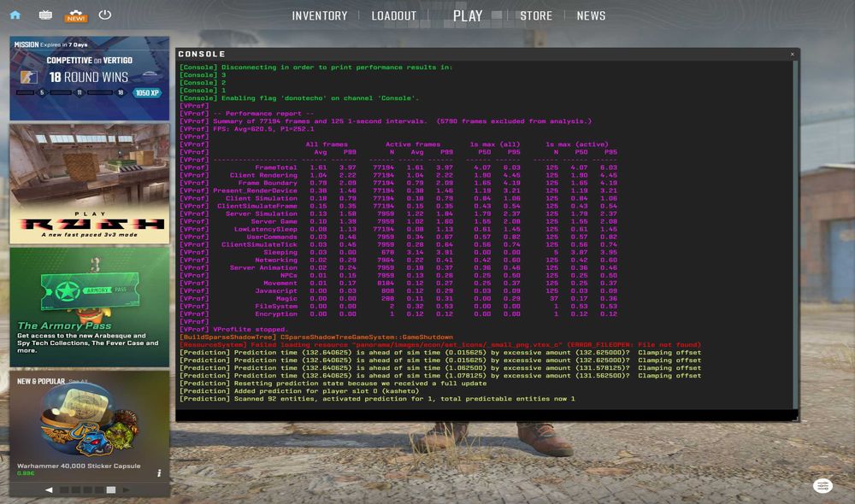Click the power quit icon
Screen dimensions: 855x504
[104, 15]
